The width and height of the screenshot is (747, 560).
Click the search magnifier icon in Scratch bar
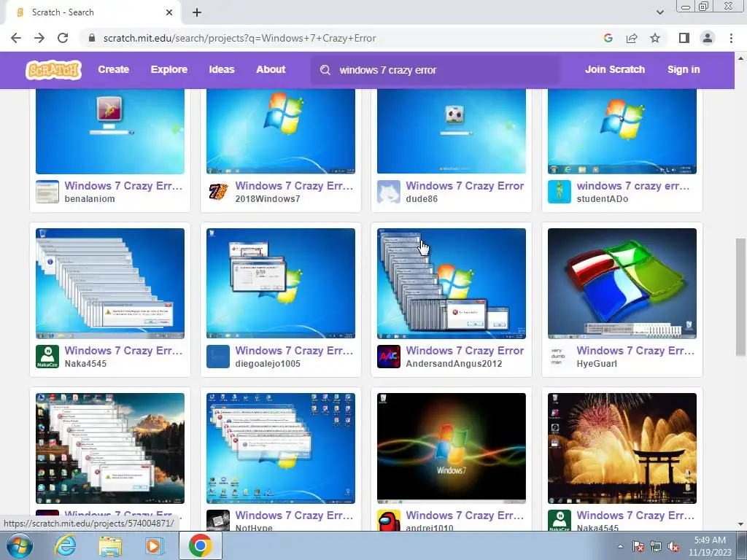pyautogui.click(x=325, y=70)
